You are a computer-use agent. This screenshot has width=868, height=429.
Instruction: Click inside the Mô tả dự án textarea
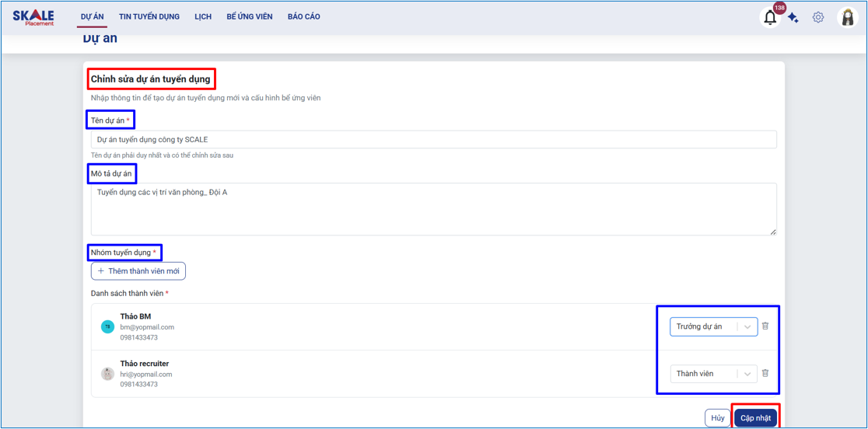(x=433, y=209)
